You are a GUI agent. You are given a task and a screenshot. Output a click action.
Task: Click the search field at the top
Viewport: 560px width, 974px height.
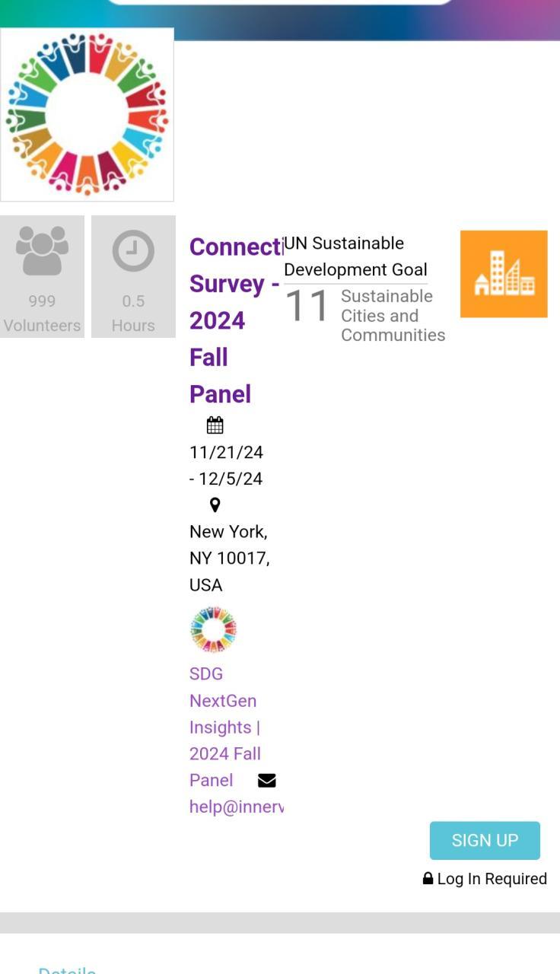click(x=280, y=2)
